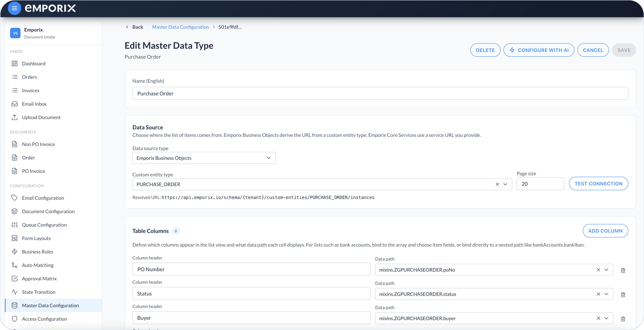Click the Auto Matching icon
The width and height of the screenshot is (644, 330).
[x=15, y=265]
